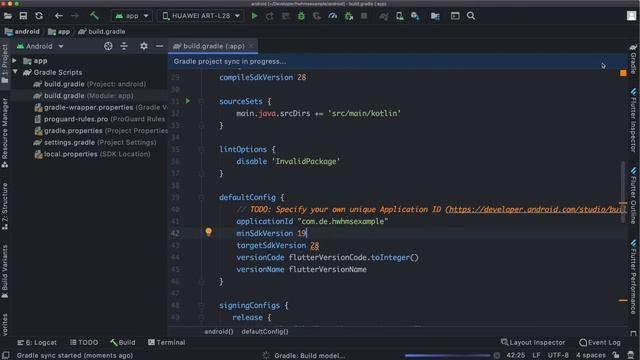Close the build.gradle (:app) tab
Image resolution: width=640 pixels, height=360 pixels.
point(252,46)
